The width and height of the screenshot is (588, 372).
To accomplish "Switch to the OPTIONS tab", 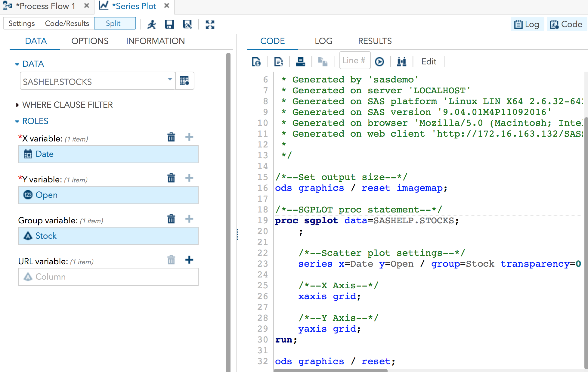I will pos(90,41).
